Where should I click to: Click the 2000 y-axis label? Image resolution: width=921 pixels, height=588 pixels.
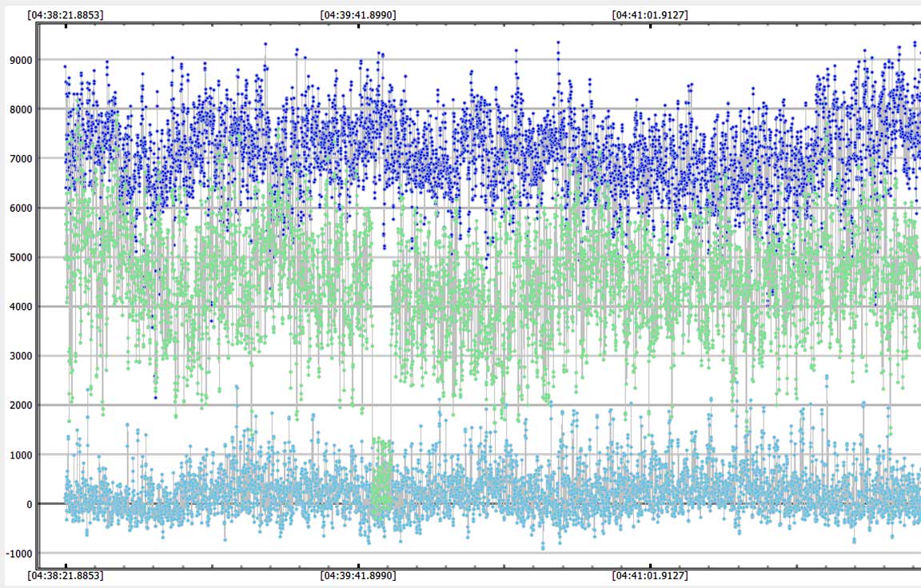point(21,405)
